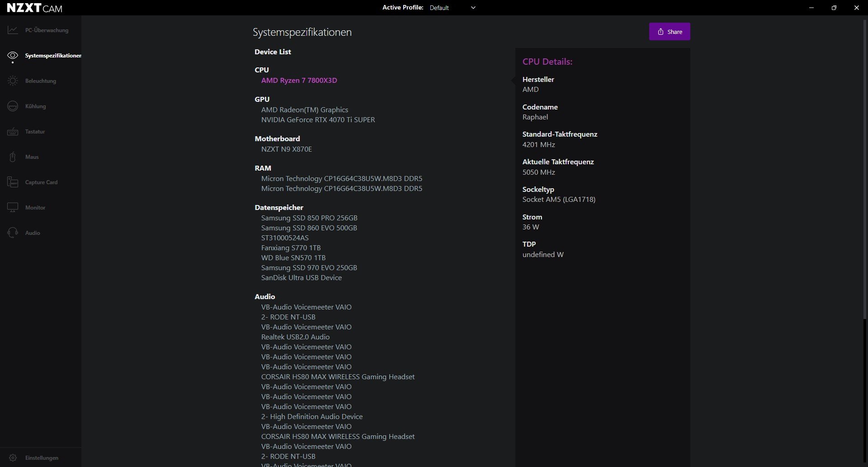This screenshot has height=467, width=868.
Task: Open the Beleuchtung lighting settings
Action: pos(13,81)
